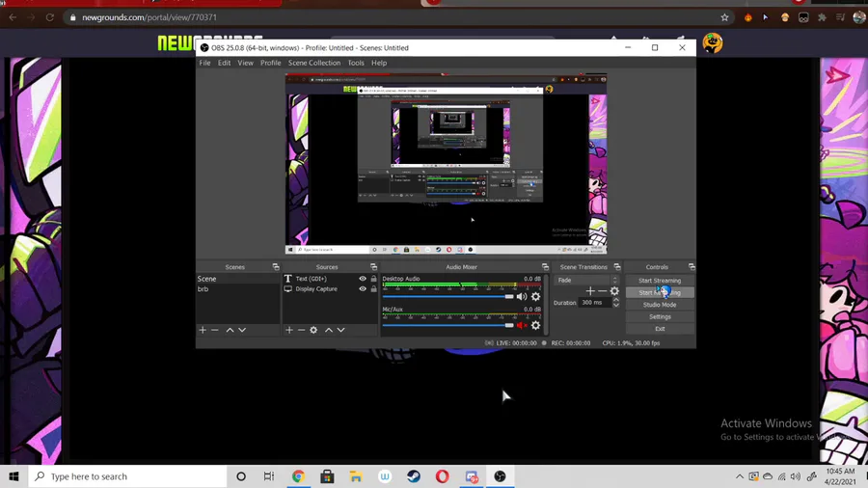Enable Studio Mode button

pyautogui.click(x=660, y=305)
